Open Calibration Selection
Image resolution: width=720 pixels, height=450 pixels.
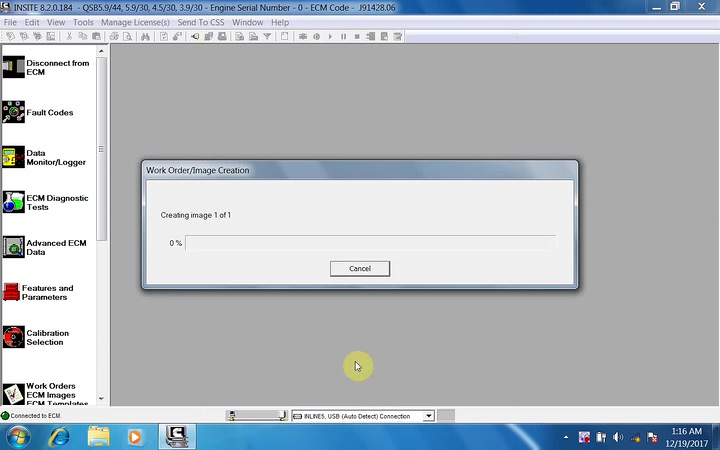(36, 338)
